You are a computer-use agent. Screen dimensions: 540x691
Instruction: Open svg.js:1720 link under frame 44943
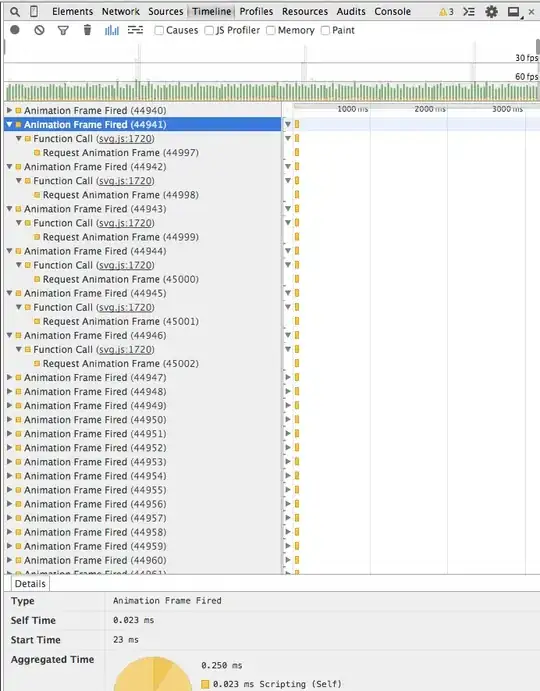coord(125,223)
